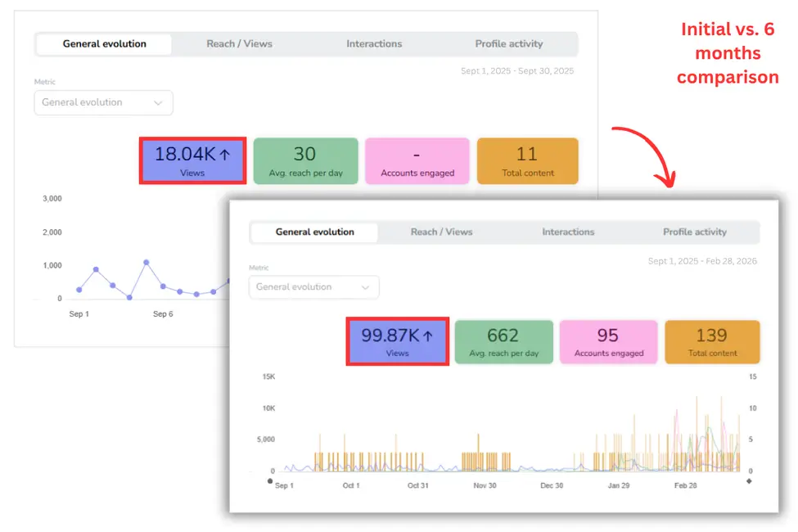
Task: Click the Sept 1, 2025 - Feb 28, 2026 date range
Action: pyautogui.click(x=701, y=261)
